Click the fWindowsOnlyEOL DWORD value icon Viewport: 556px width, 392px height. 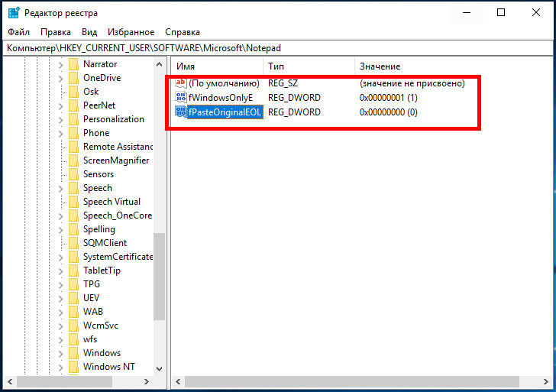pos(181,97)
